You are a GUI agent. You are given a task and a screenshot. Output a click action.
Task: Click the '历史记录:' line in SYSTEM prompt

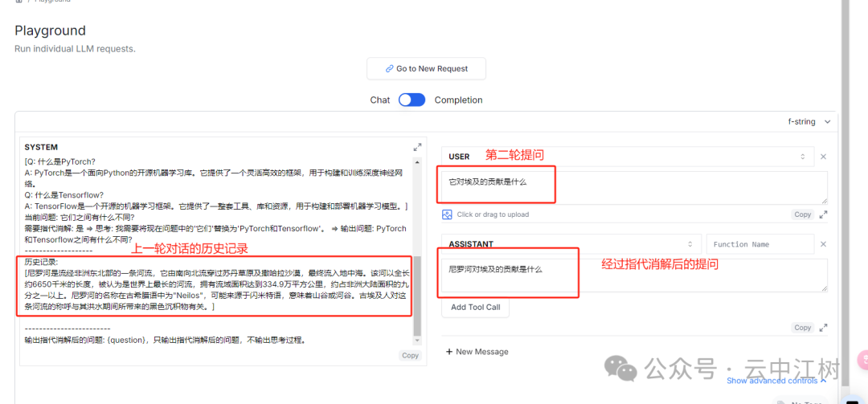tap(42, 261)
